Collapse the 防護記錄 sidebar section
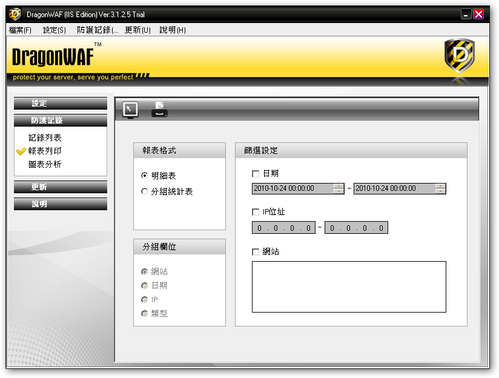The width and height of the screenshot is (499, 378). click(x=60, y=120)
